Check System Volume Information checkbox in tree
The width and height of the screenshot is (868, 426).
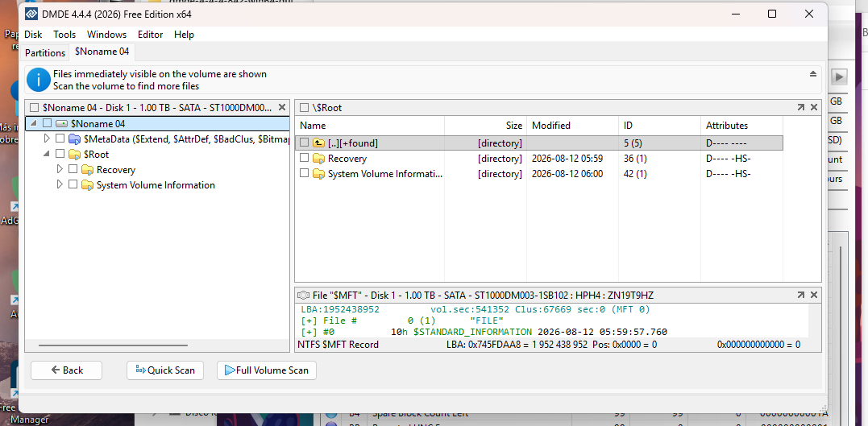pyautogui.click(x=73, y=185)
